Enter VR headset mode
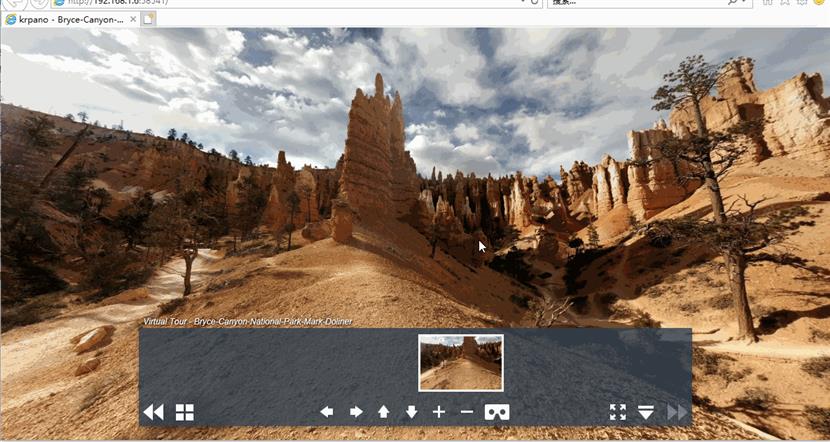The width and height of the screenshot is (830, 442). click(x=497, y=412)
